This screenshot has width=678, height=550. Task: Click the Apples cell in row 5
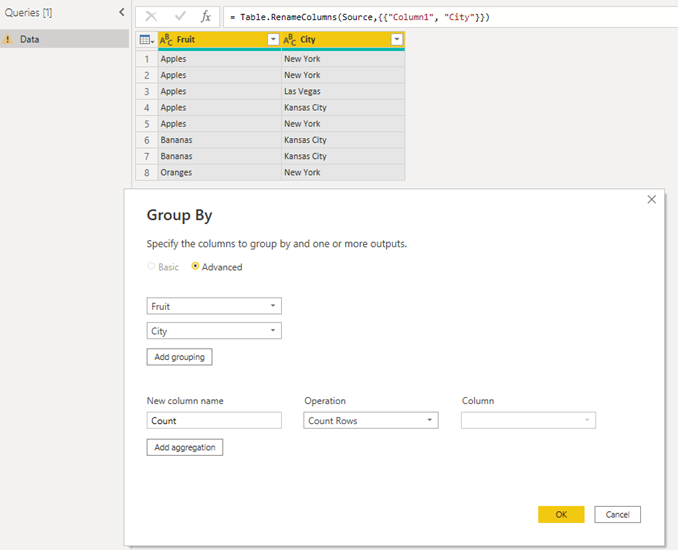[x=220, y=124]
